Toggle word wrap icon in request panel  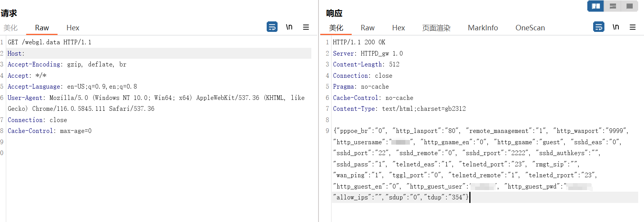tap(272, 27)
